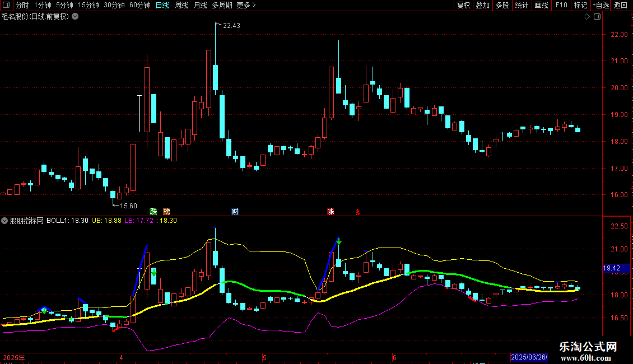Switch to 分时 intraday view
Image resolution: width=633 pixels, height=364 pixels.
point(22,5)
